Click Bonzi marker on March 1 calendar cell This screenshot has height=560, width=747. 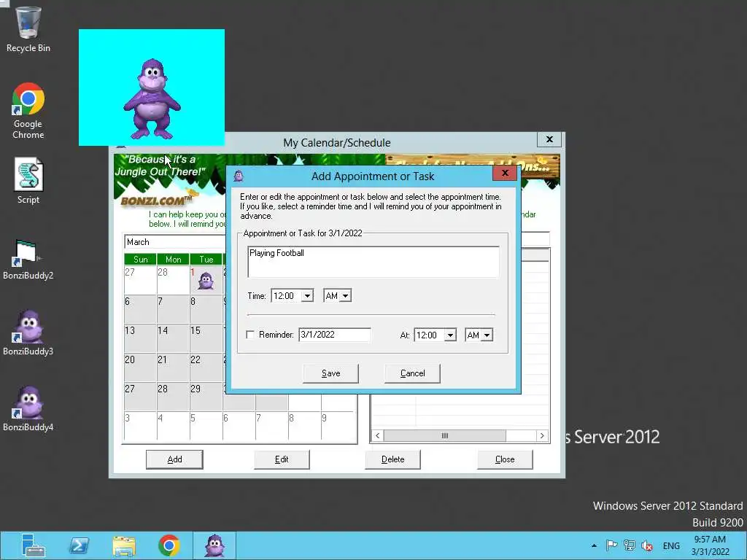(x=206, y=281)
